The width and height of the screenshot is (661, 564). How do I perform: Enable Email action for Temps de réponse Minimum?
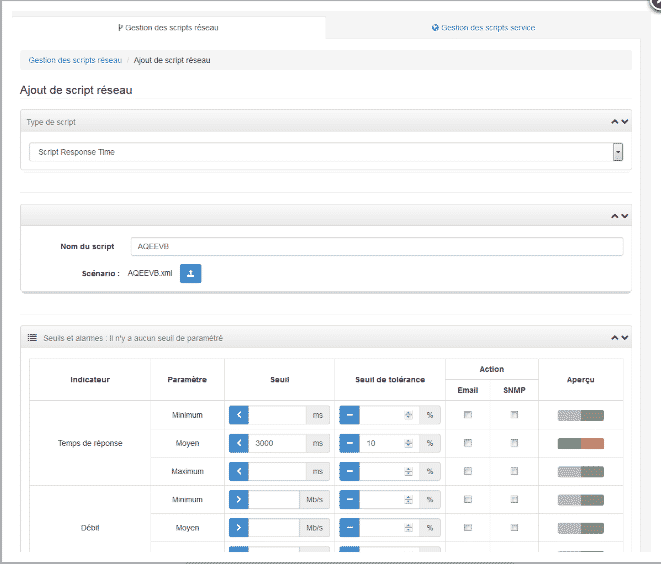pyautogui.click(x=467, y=415)
